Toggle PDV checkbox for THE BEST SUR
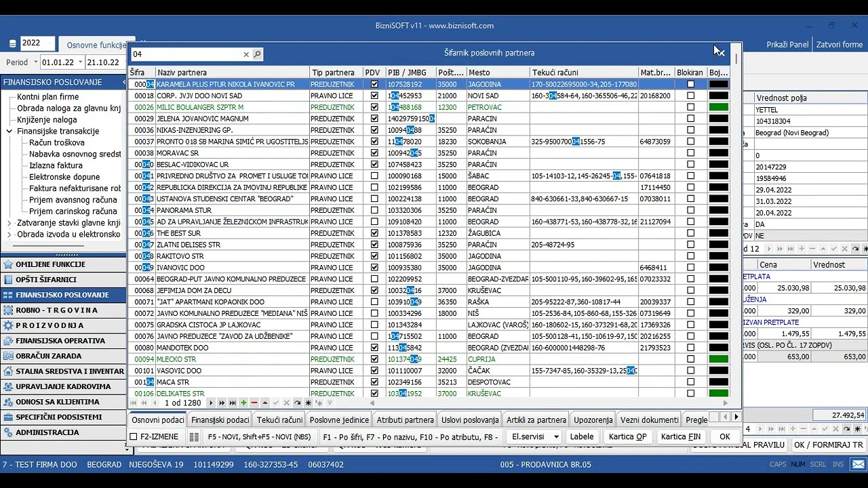 point(374,233)
